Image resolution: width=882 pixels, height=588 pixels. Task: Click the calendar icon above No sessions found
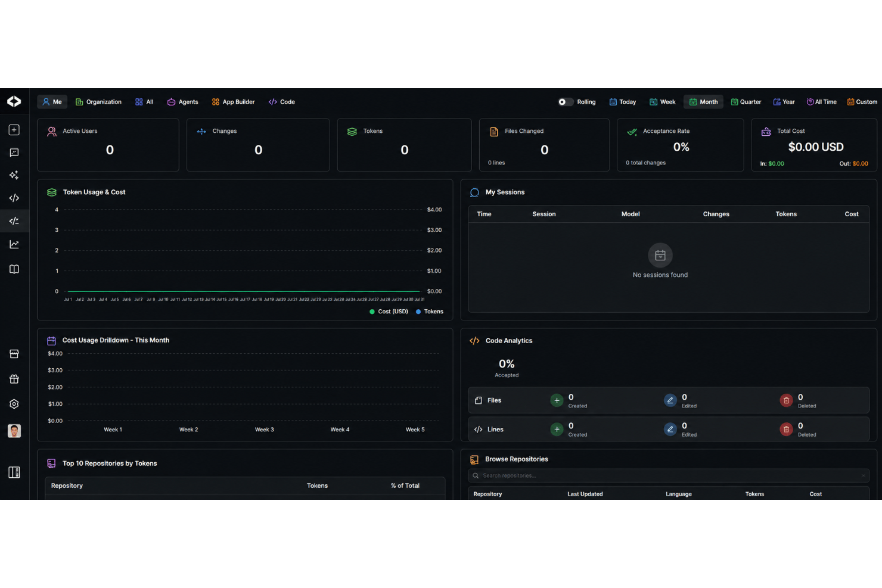[x=660, y=256]
